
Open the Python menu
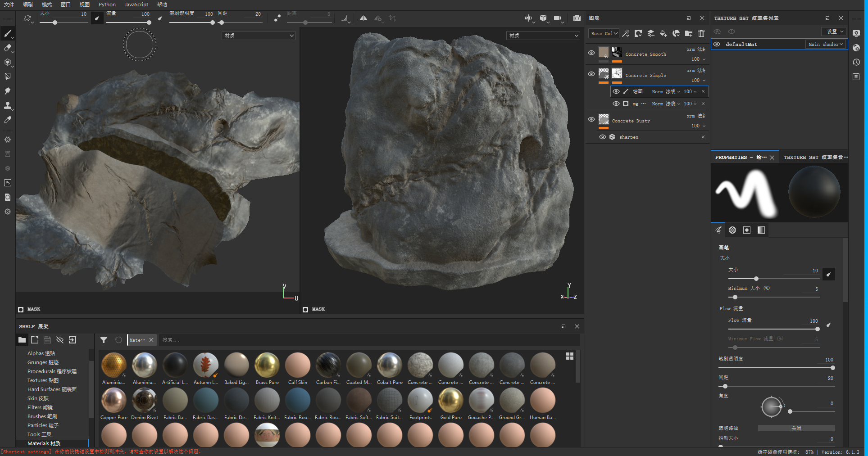tap(107, 5)
